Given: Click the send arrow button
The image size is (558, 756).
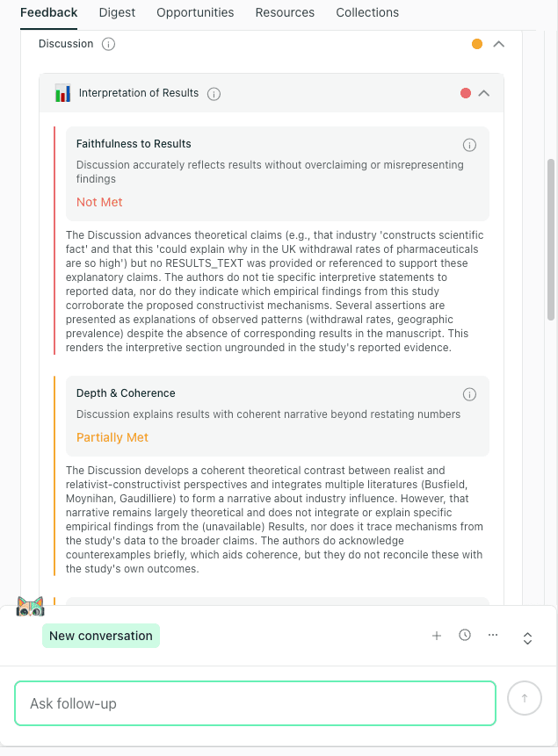Looking at the screenshot, I should (525, 698).
